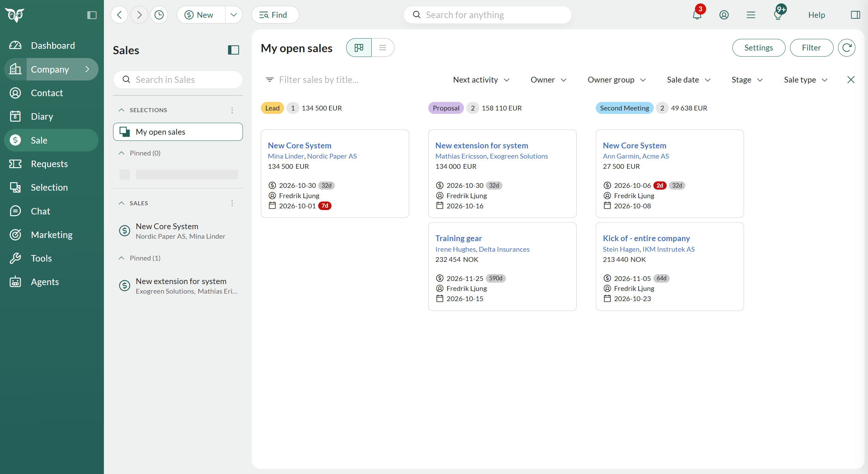Open the Sale type filter dropdown
The height and width of the screenshot is (474, 868).
(805, 80)
